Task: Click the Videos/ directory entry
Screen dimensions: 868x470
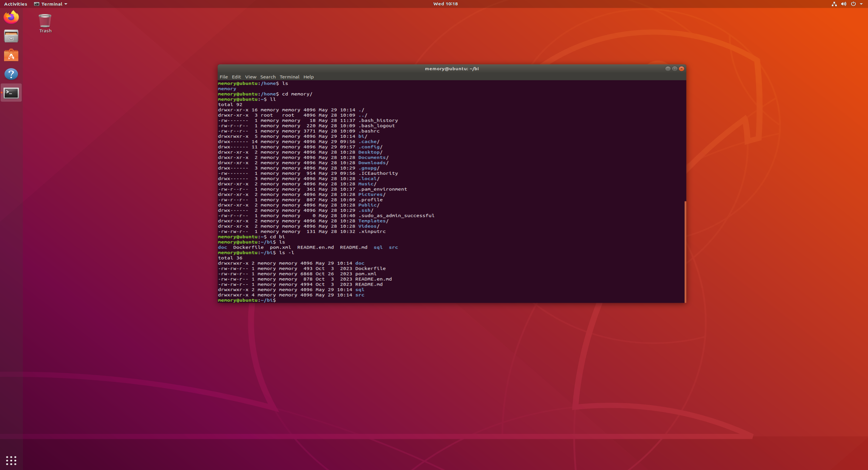Action: coord(369,226)
